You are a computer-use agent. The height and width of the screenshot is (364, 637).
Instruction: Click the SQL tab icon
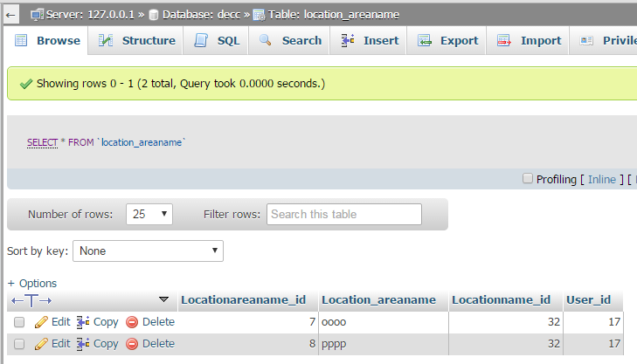201,40
